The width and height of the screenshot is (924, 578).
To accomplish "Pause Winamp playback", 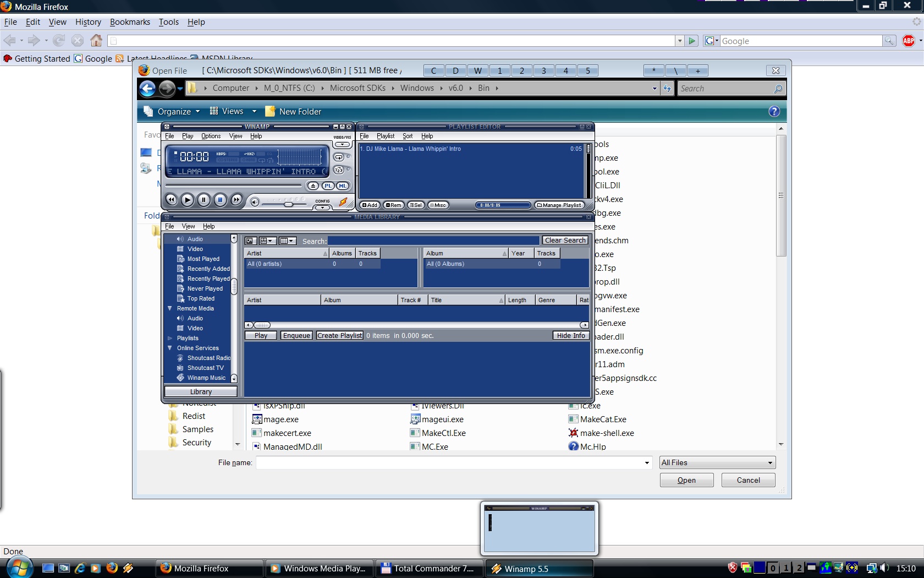I will [x=204, y=200].
